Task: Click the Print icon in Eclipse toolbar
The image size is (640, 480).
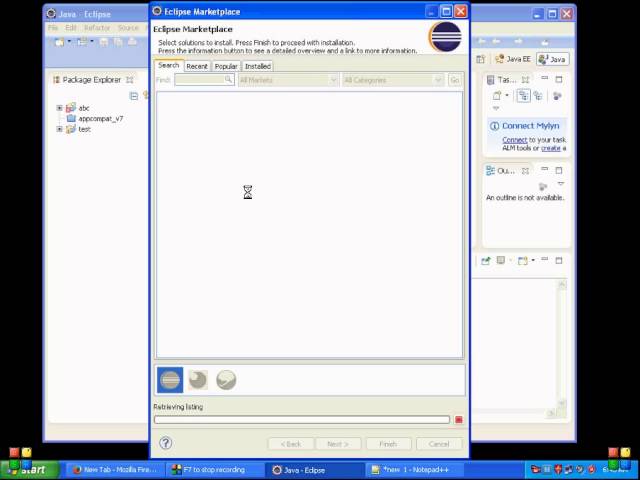Action: click(x=132, y=42)
